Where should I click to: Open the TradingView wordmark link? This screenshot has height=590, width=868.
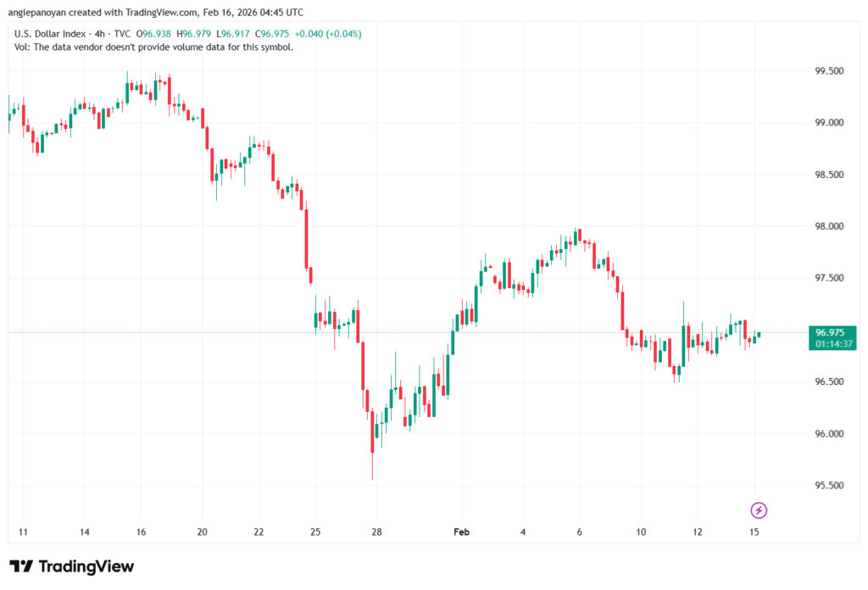tap(85, 566)
